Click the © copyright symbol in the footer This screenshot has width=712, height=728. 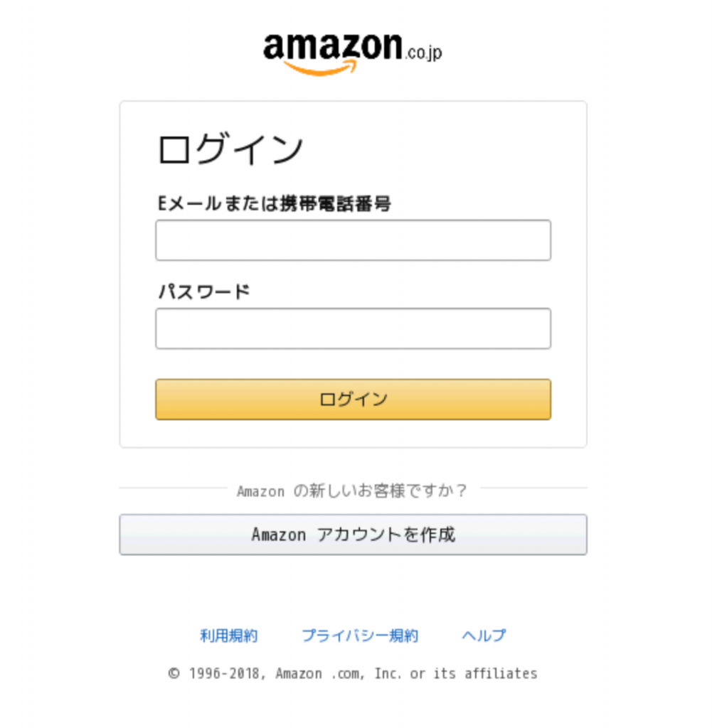[174, 673]
